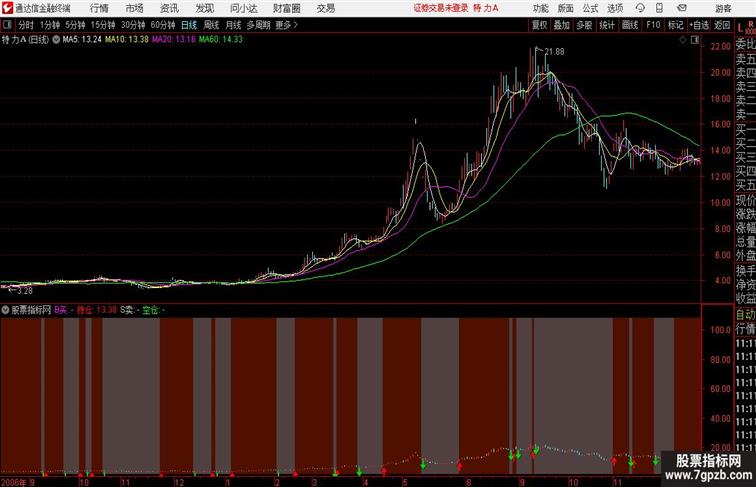Open the 市场 menu
This screenshot has height=487, width=756.
click(135, 8)
